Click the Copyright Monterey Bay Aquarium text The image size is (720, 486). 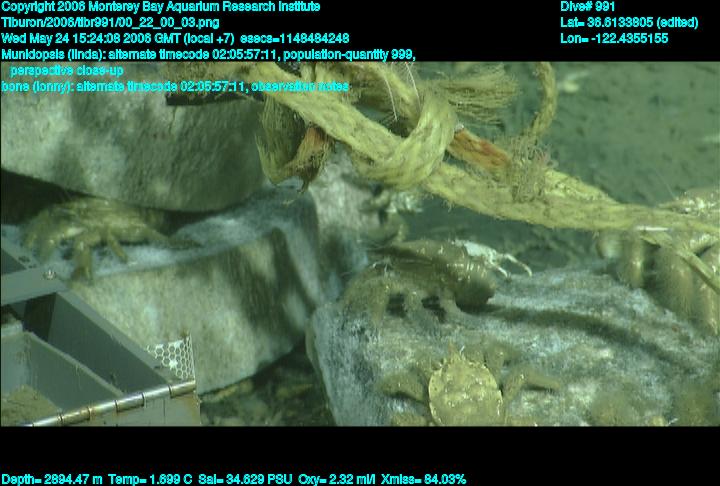point(160,7)
